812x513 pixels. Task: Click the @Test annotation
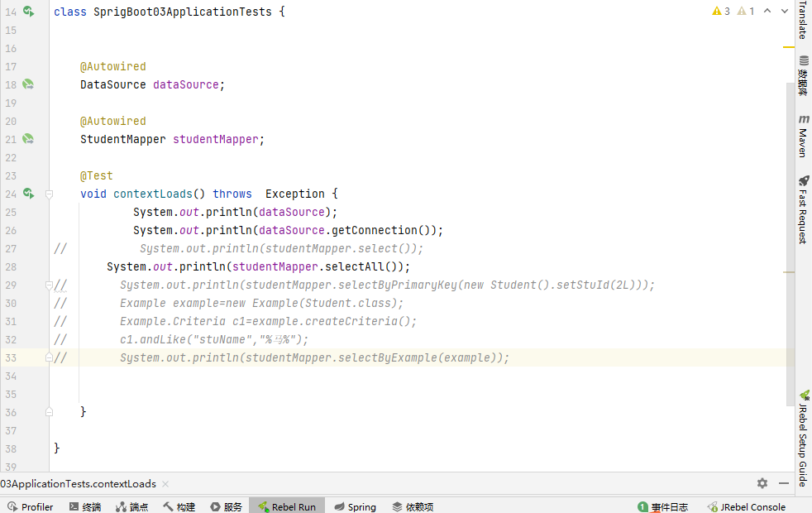(96, 175)
